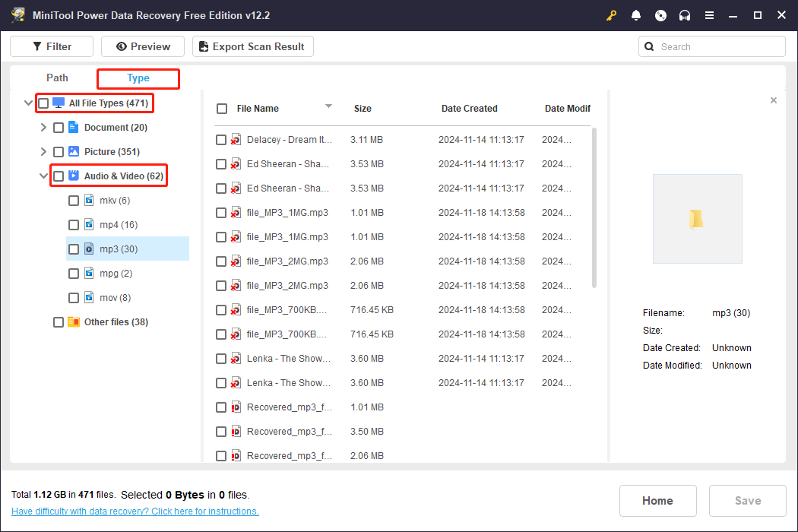This screenshot has height=532, width=798.
Task: Click the icon of file_MP3_700KB first row
Action: [x=236, y=309]
